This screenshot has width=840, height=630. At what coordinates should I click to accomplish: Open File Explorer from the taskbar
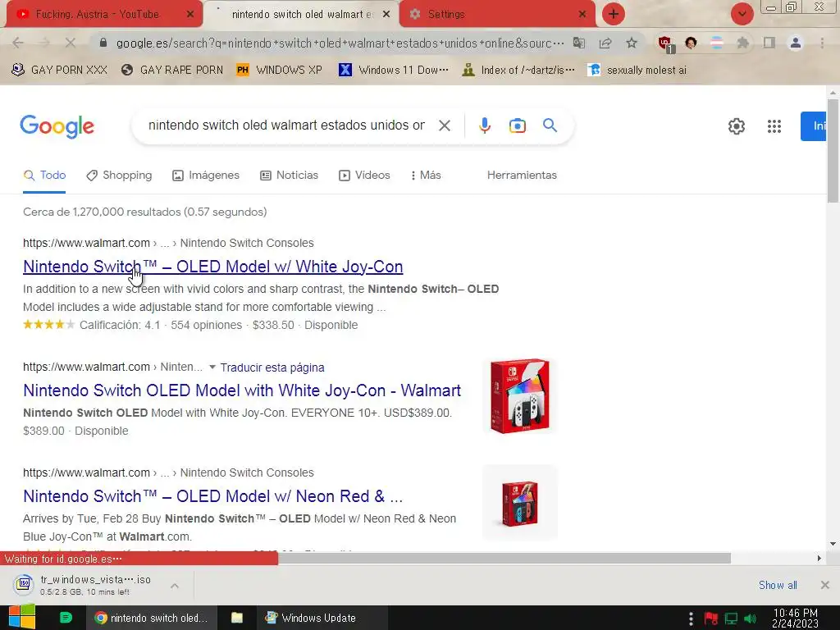click(x=237, y=618)
